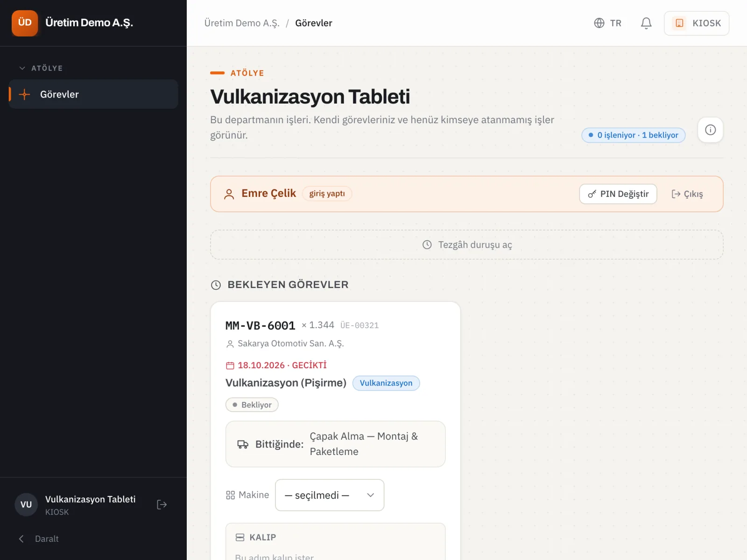
Task: Open Görevler in the sidebar
Action: click(x=93, y=94)
